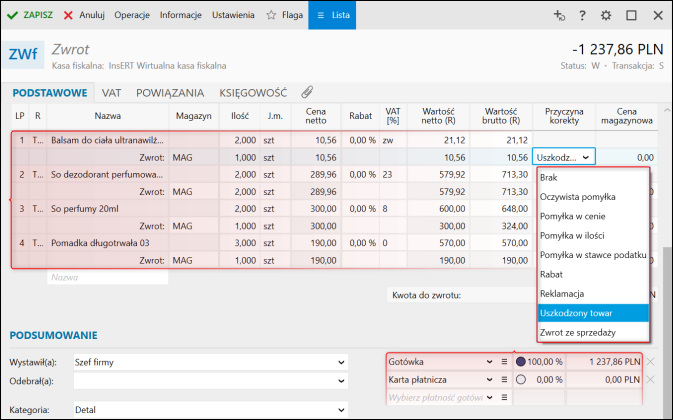Select the Gotówka payment radio button
This screenshot has height=420, width=673.
pyautogui.click(x=521, y=361)
